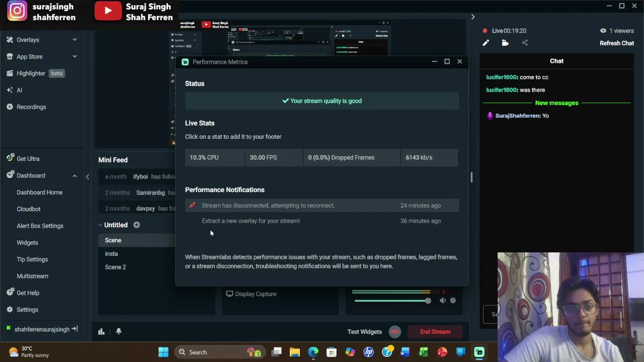Click the Highlighter sparkle icon
This screenshot has height=362, width=644.
(10, 73)
